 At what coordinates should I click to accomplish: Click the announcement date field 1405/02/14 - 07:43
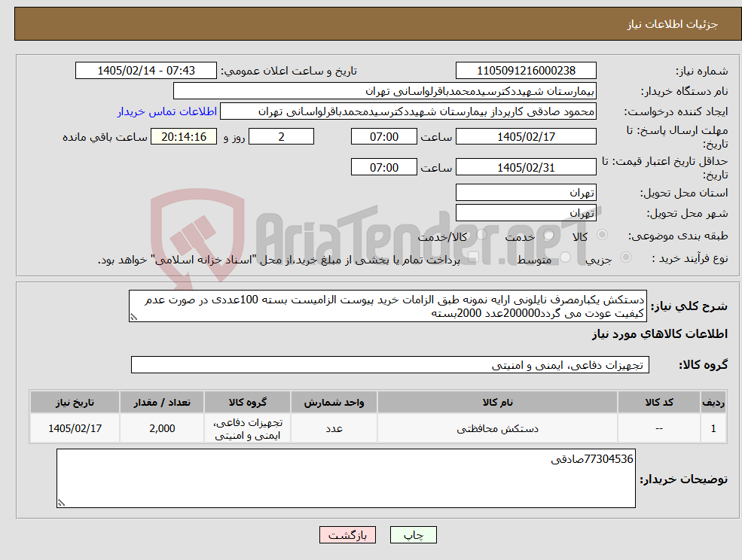145,71
